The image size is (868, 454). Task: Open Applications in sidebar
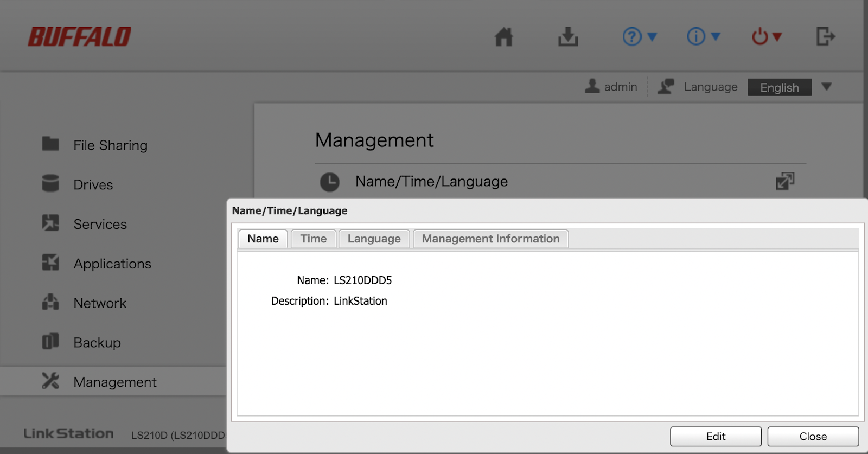tap(112, 264)
